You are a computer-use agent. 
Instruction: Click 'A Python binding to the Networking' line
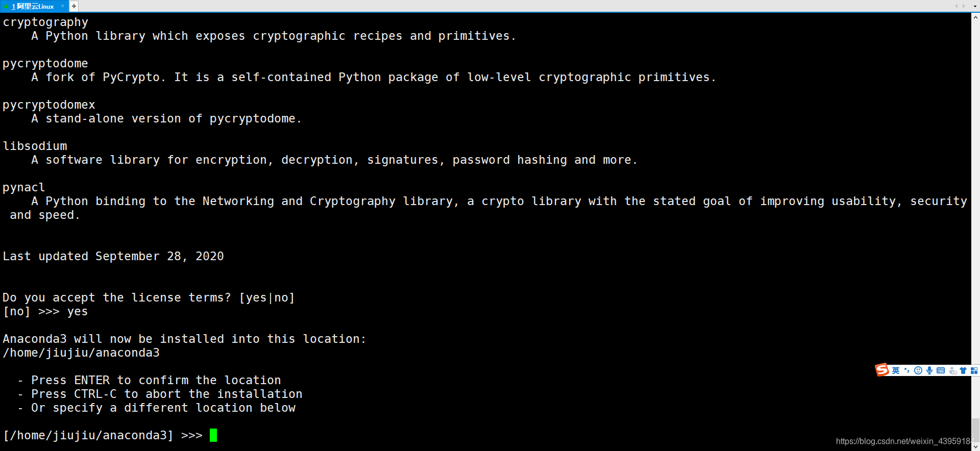[499, 201]
